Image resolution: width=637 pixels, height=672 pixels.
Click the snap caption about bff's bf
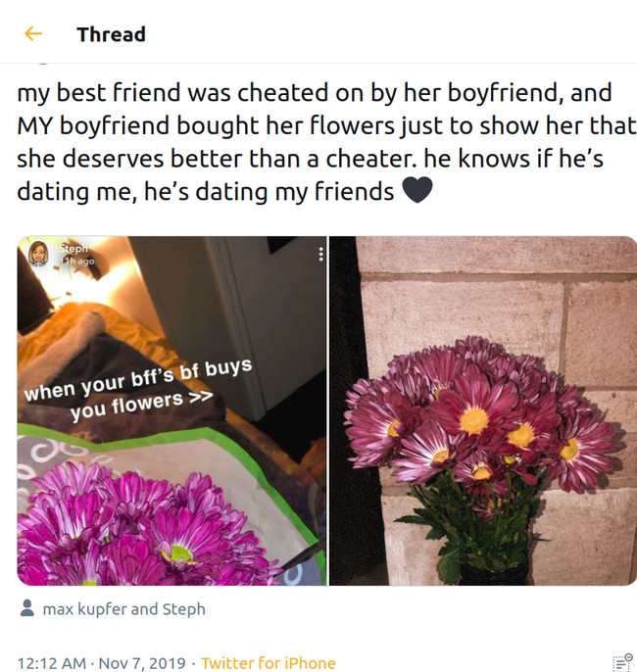click(137, 390)
